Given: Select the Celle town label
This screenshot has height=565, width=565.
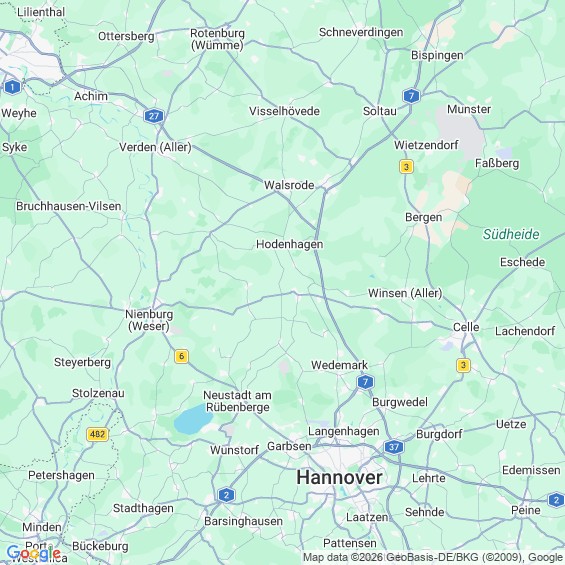Looking at the screenshot, I should click(x=466, y=327).
